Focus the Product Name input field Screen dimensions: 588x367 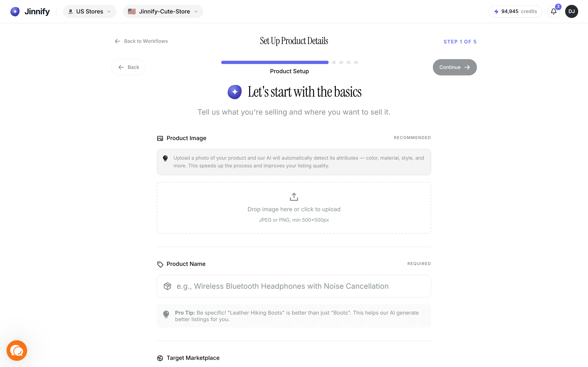click(x=294, y=286)
